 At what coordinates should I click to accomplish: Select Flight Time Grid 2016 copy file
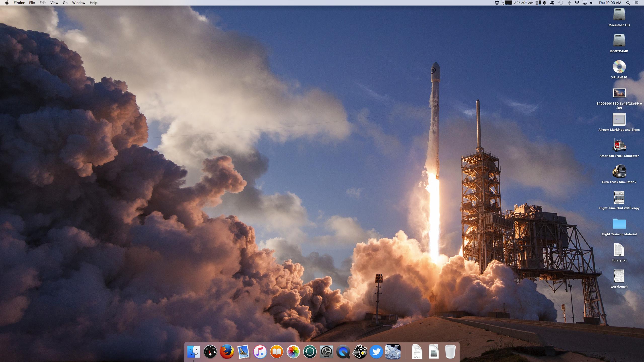[x=619, y=197]
